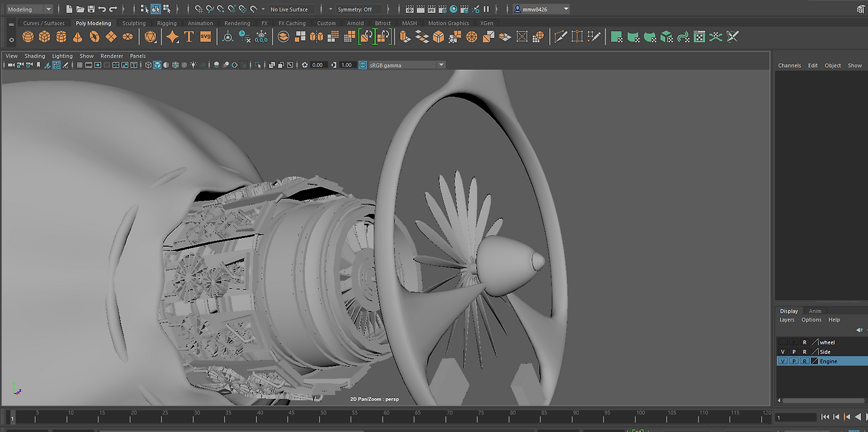This screenshot has height=432, width=868.
Task: Activate snap to grids on the status line
Action: (x=199, y=9)
